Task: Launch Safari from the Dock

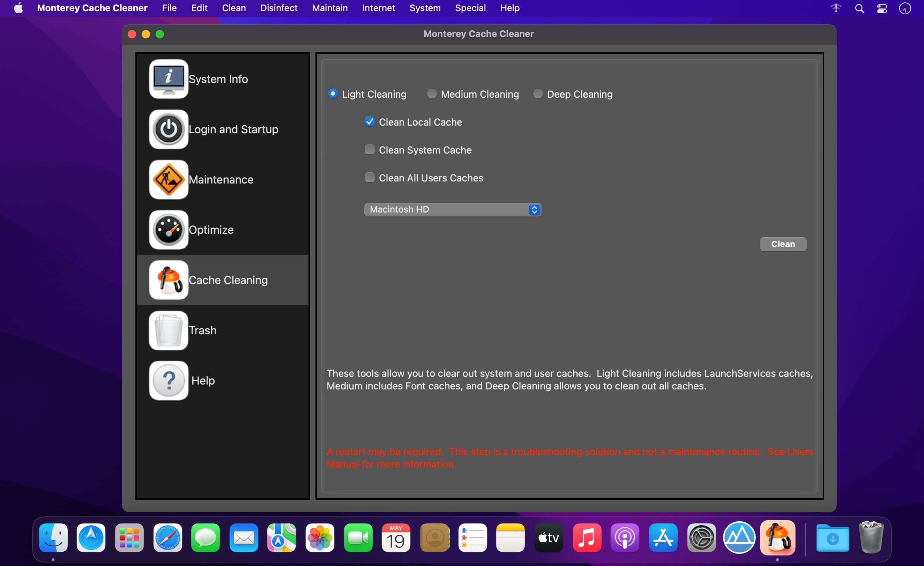Action: (x=167, y=537)
